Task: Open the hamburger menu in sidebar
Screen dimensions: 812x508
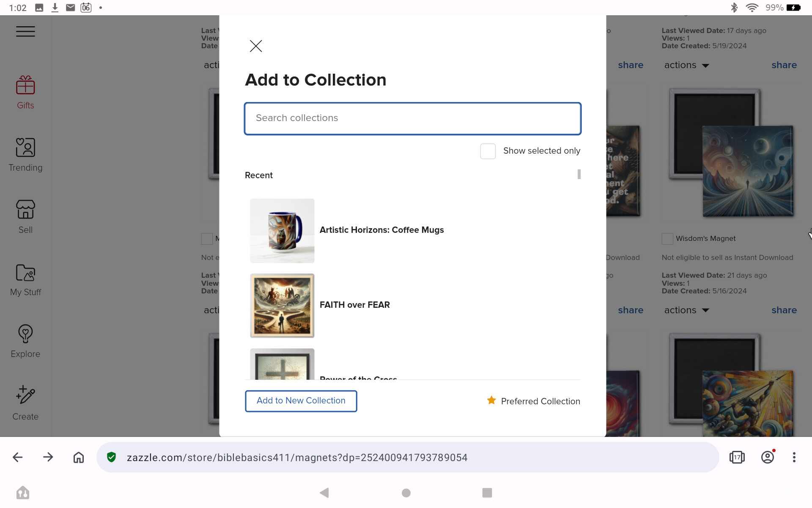Action: [25, 31]
